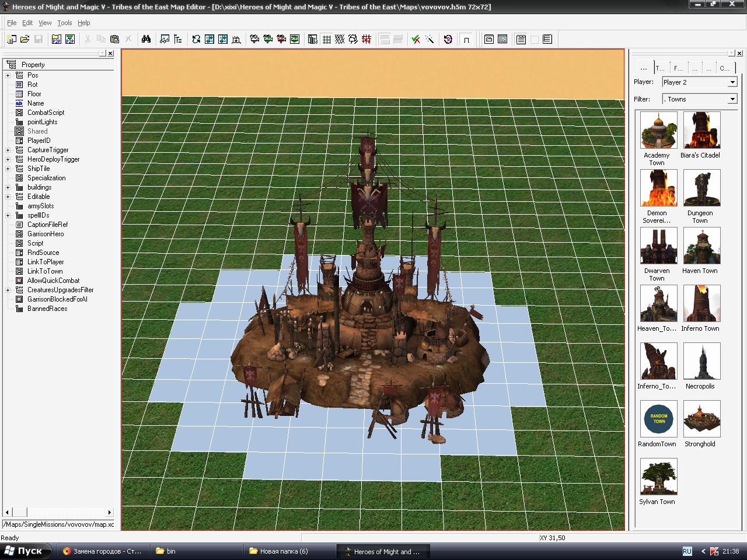Expand the ShipTile property node
This screenshot has width=747, height=560.
pyautogui.click(x=8, y=169)
